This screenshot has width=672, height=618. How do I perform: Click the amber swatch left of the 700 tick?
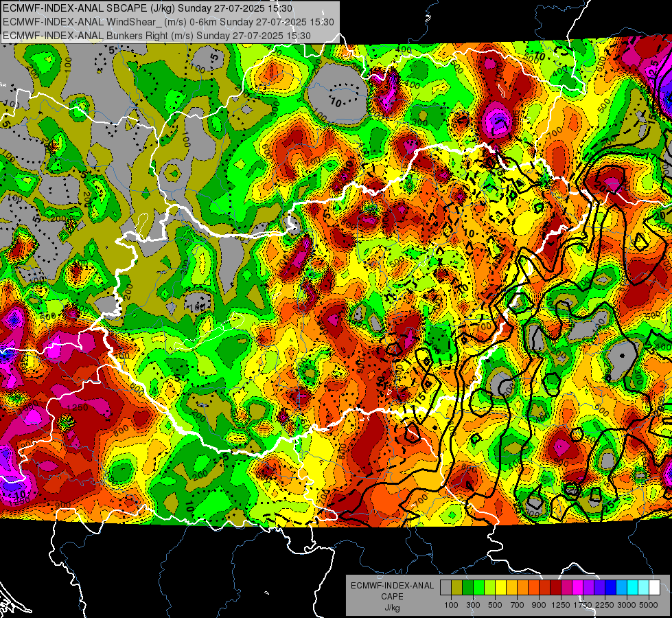coord(511,588)
